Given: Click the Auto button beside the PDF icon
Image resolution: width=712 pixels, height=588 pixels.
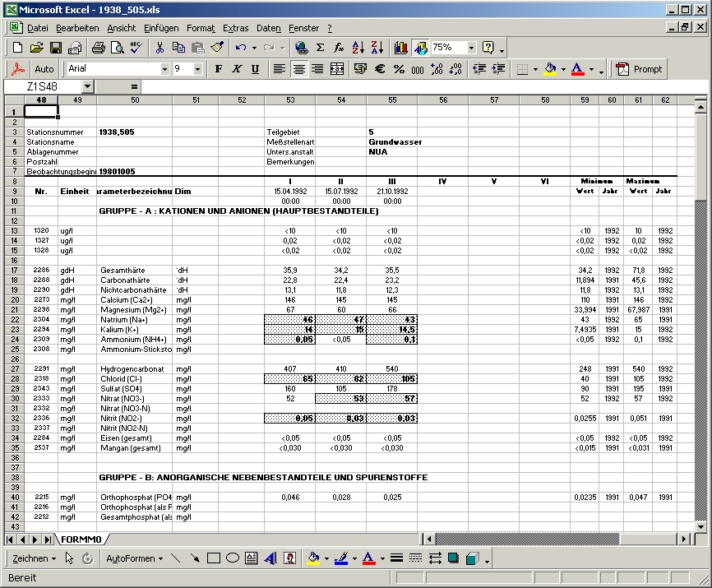Looking at the screenshot, I should pyautogui.click(x=44, y=69).
